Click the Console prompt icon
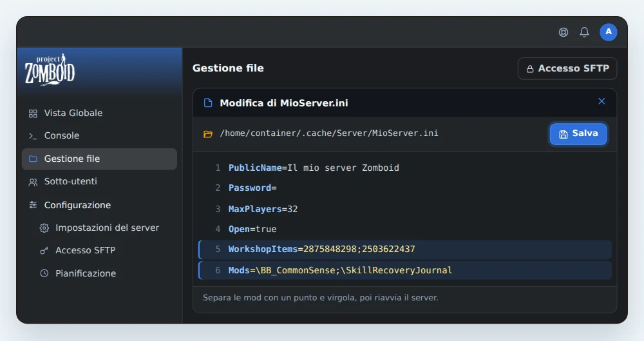 point(33,136)
